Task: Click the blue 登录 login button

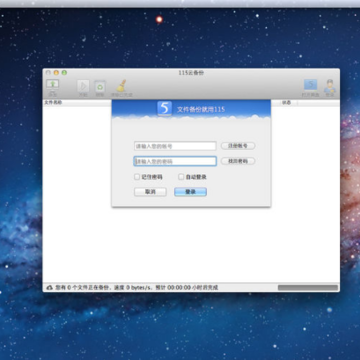Action: click(x=190, y=192)
